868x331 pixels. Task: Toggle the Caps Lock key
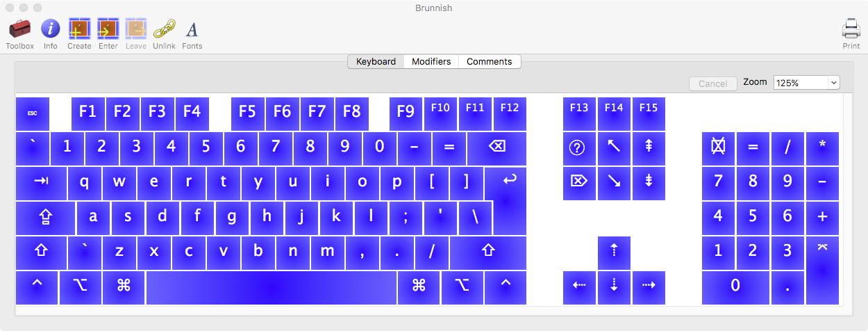point(46,218)
